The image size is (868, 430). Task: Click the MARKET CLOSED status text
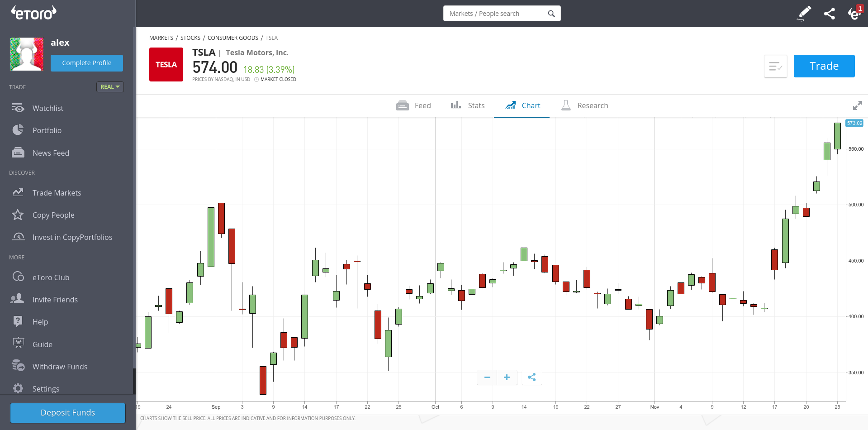[x=278, y=80]
